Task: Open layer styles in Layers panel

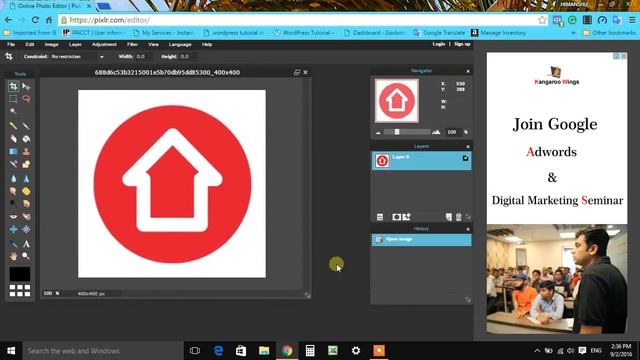Action: tap(407, 217)
